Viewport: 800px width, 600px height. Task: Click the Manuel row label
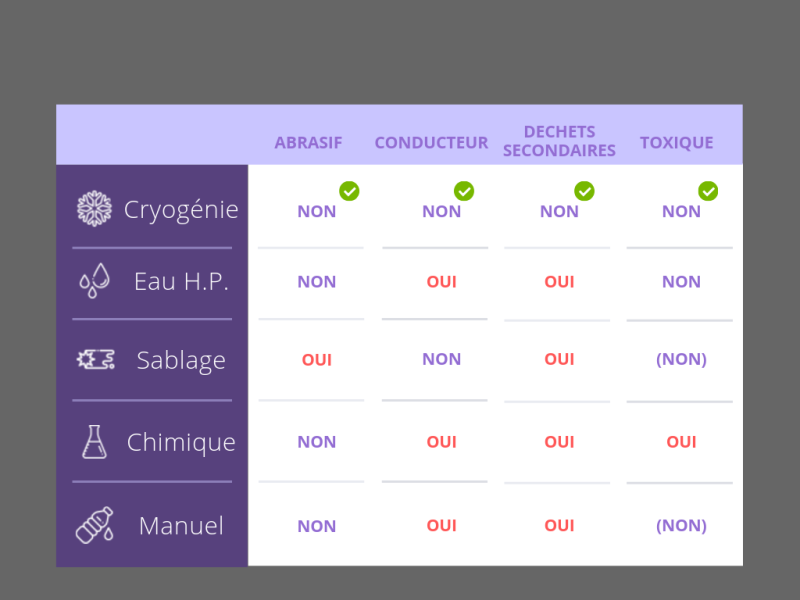pyautogui.click(x=181, y=526)
